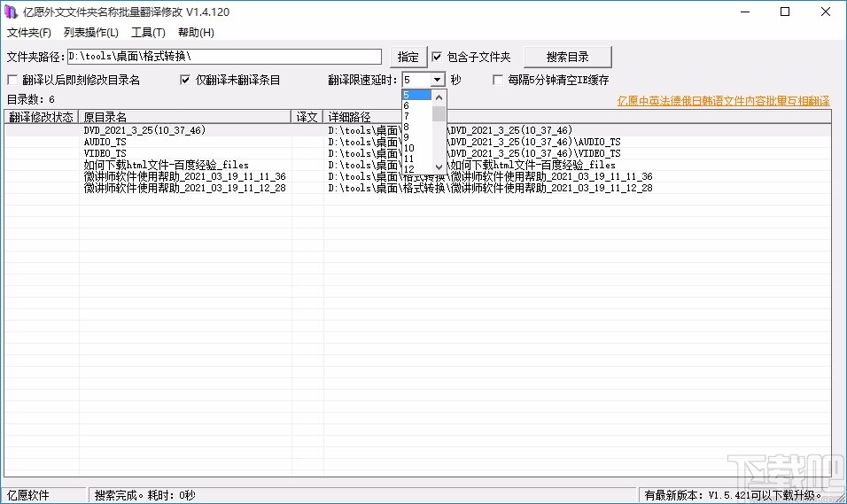Open the 工具(T) menu

(x=148, y=33)
